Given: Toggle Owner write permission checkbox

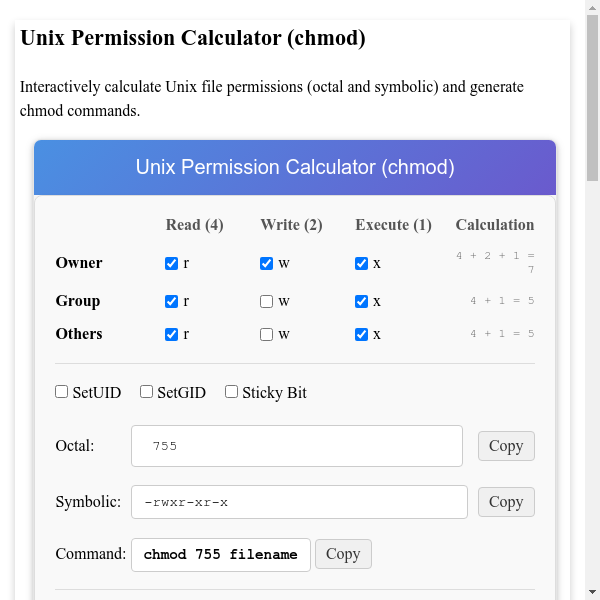Looking at the screenshot, I should click(267, 264).
